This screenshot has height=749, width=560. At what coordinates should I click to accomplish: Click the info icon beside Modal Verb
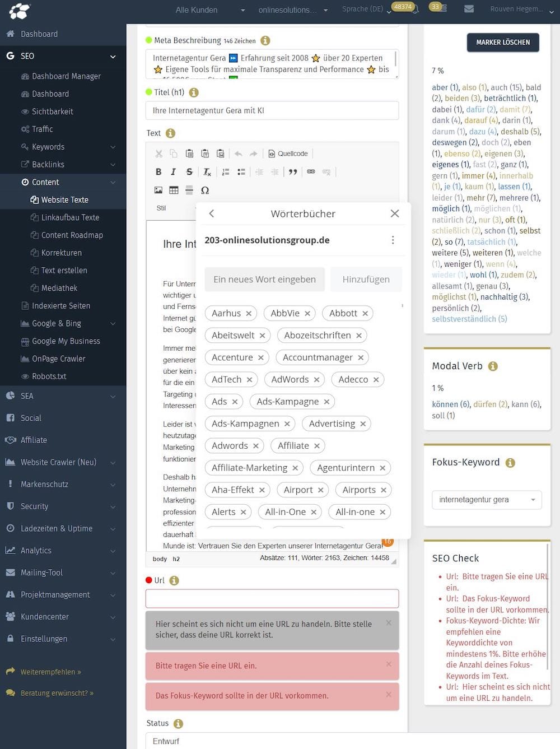pos(493,366)
